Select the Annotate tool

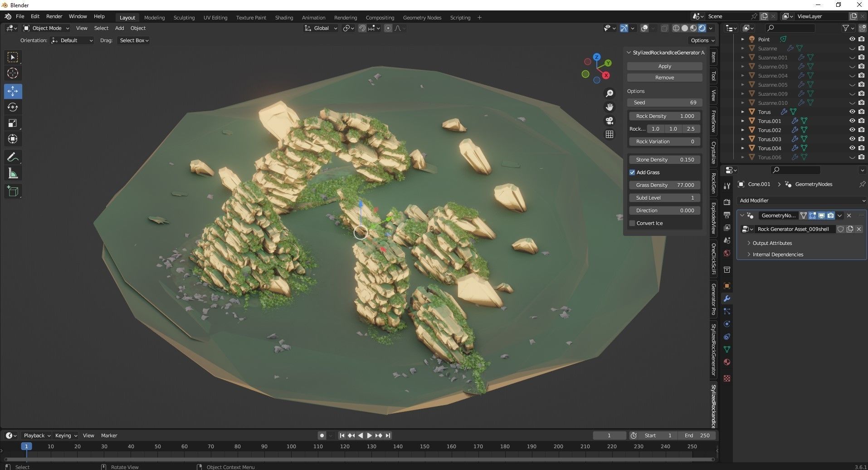(x=13, y=157)
